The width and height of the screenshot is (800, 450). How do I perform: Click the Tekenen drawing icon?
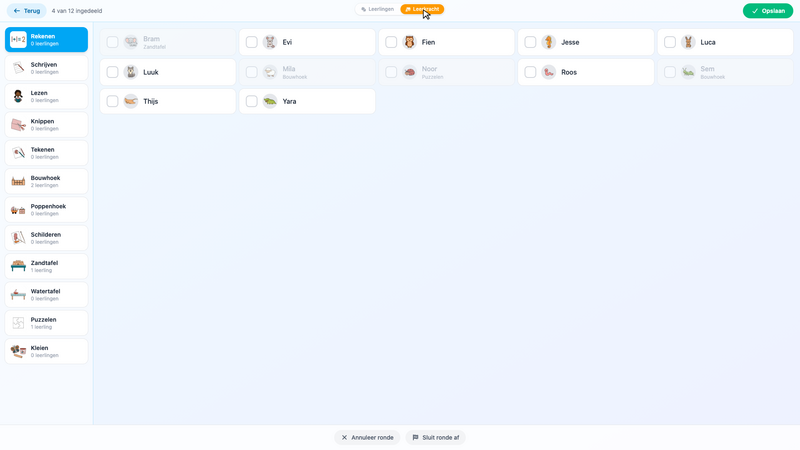(x=18, y=153)
